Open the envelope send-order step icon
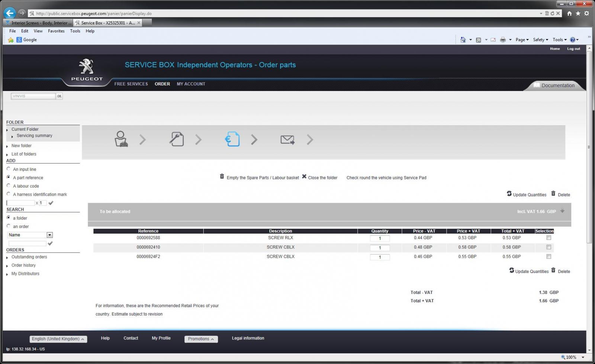The width and height of the screenshot is (595, 364). coord(287,140)
